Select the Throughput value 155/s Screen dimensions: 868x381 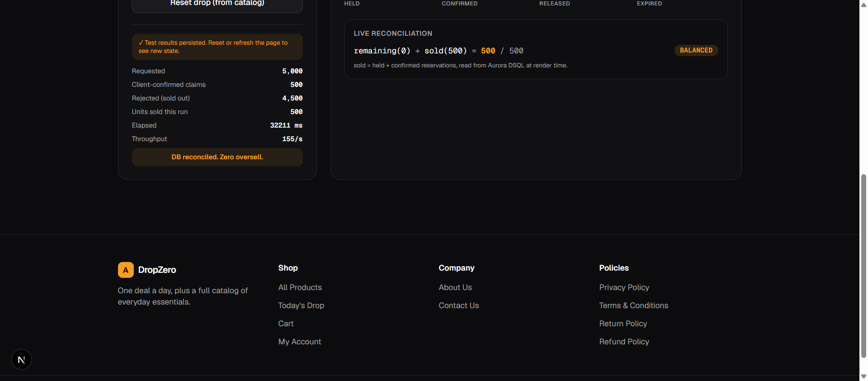click(292, 139)
